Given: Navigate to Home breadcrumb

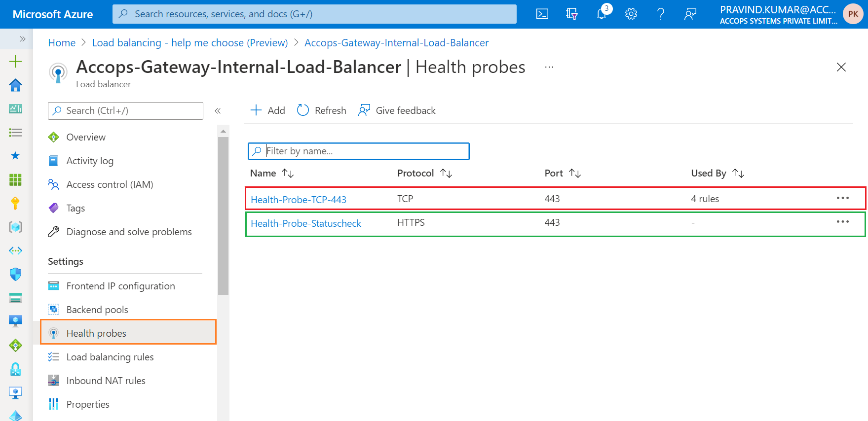Looking at the screenshot, I should [62, 43].
